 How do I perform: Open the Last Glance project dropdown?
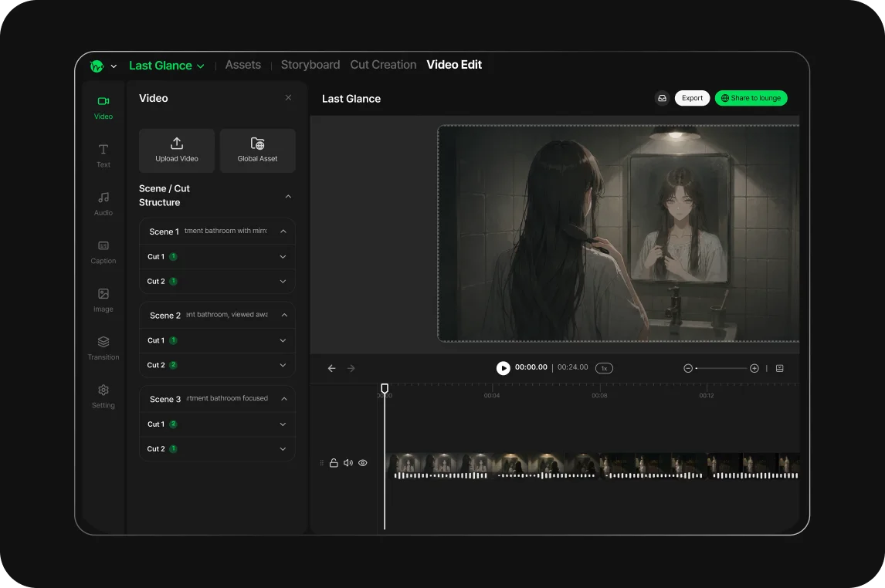167,66
